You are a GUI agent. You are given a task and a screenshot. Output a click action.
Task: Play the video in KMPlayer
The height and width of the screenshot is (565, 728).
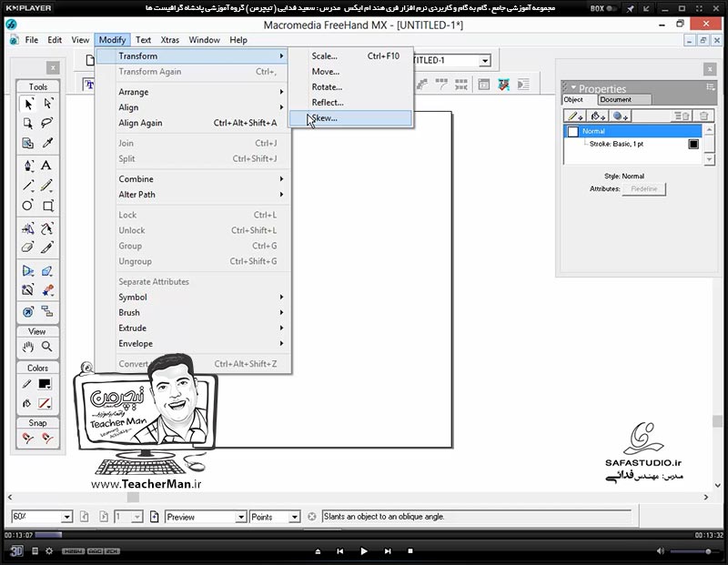point(363,551)
